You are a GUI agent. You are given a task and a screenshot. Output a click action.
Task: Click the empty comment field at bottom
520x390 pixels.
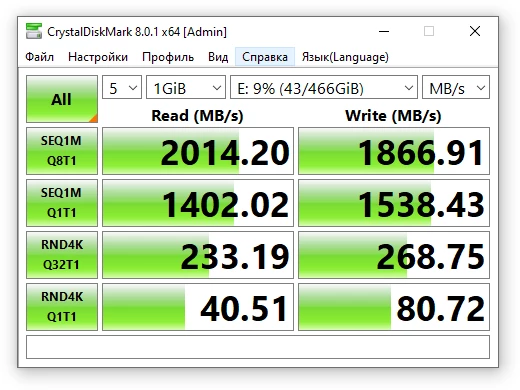(258, 347)
